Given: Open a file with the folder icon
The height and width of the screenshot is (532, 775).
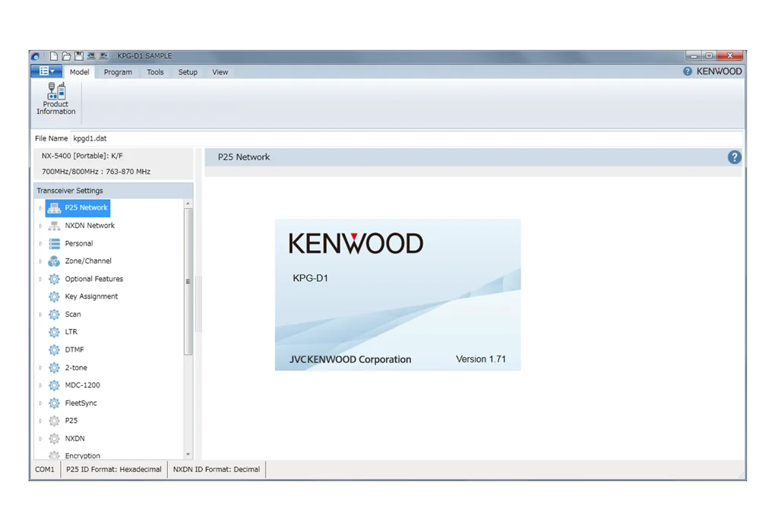Looking at the screenshot, I should (66, 56).
